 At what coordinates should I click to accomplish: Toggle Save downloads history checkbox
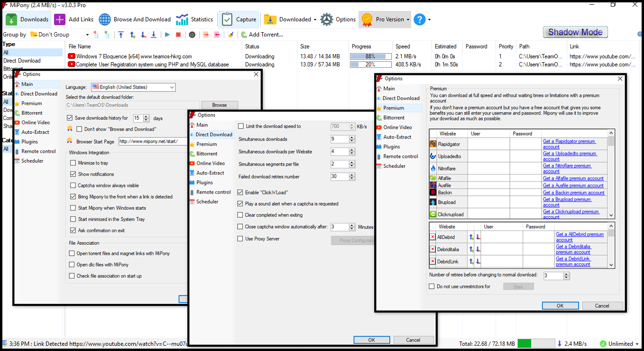[x=70, y=118]
